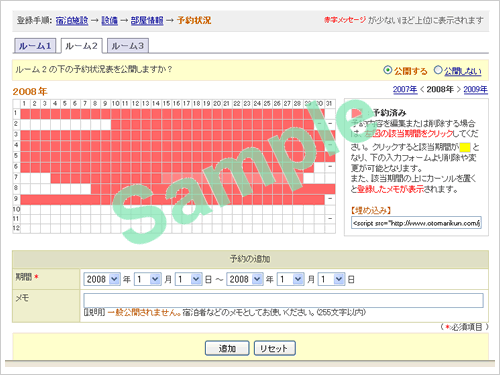Click the メモ text input field

[283, 300]
